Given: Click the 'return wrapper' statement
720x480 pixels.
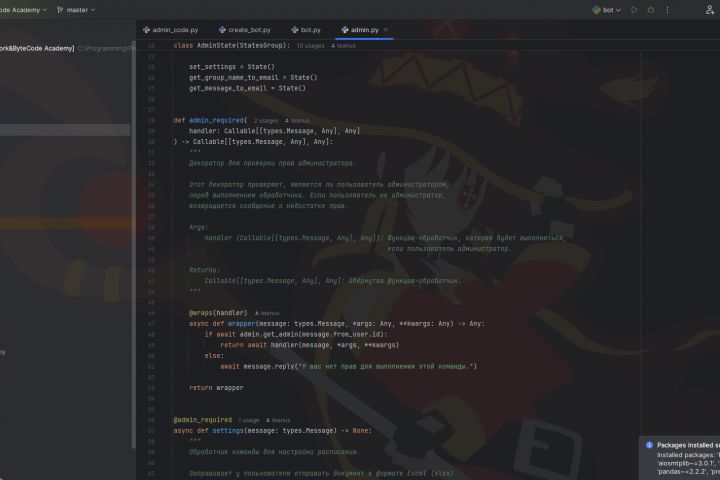Looking at the screenshot, I should point(216,388).
